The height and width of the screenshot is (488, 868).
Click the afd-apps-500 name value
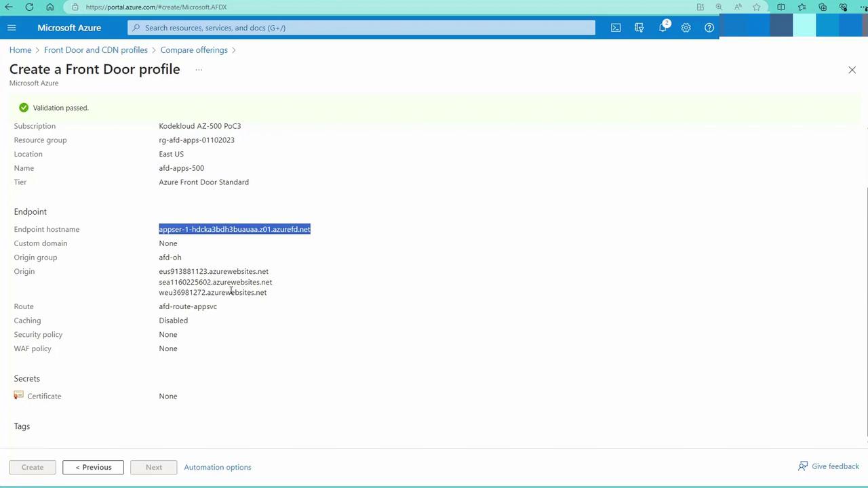182,168
